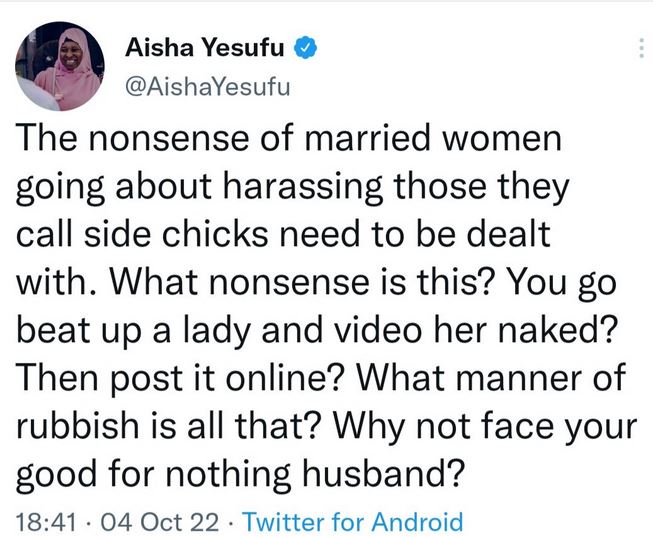
Task: Click the display name Aisha Yesufu
Action: tap(204, 47)
